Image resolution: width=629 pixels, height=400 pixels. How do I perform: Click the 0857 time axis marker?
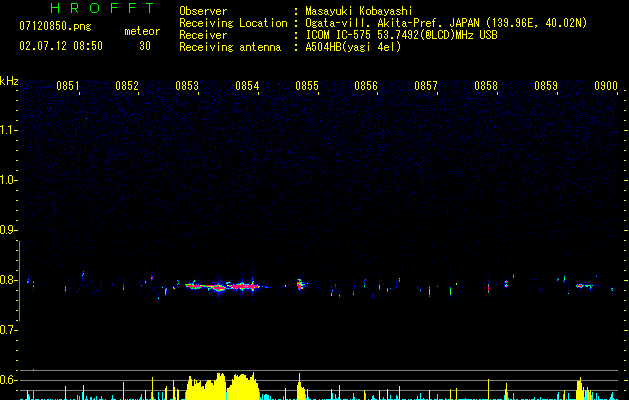pyautogui.click(x=426, y=86)
